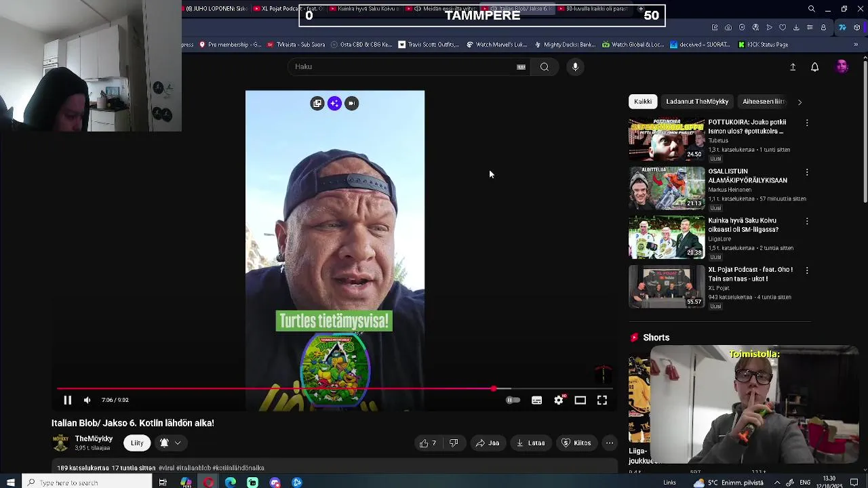Open KICK Status Page bookmark
This screenshot has height=488, width=868.
point(763,45)
